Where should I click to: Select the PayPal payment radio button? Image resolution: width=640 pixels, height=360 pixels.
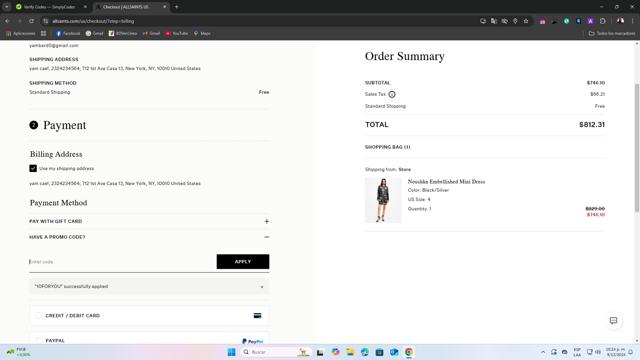(x=39, y=340)
